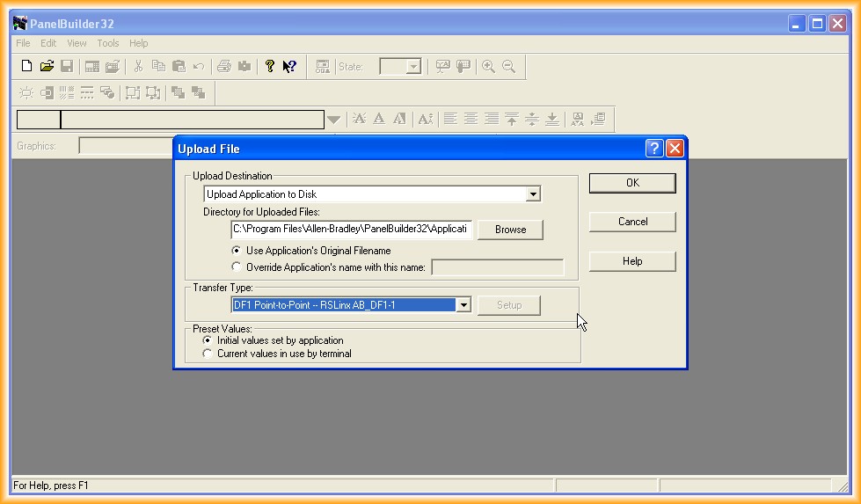Open the Tools menu
Screen dimensions: 861x504
pos(108,43)
